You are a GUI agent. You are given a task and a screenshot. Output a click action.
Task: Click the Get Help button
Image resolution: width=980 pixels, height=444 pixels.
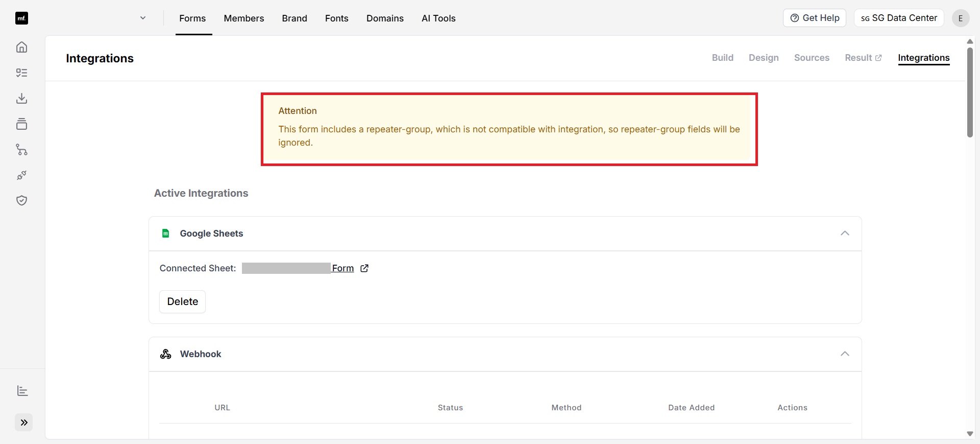click(x=814, y=18)
